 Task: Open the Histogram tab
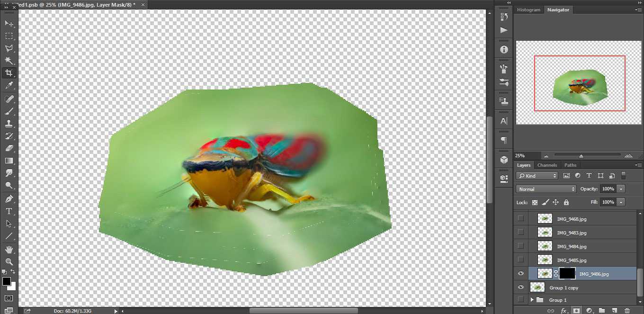[x=528, y=10]
